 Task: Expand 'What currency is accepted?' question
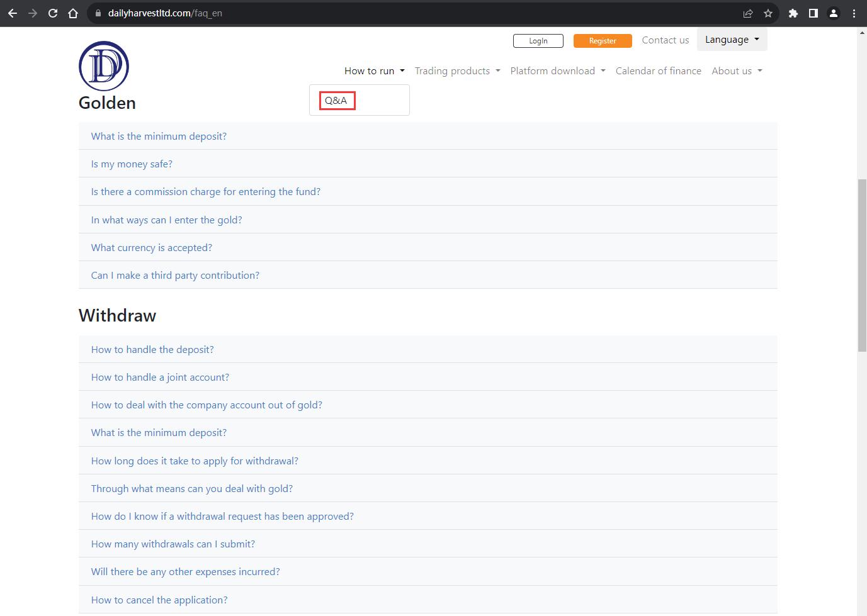[428, 247]
